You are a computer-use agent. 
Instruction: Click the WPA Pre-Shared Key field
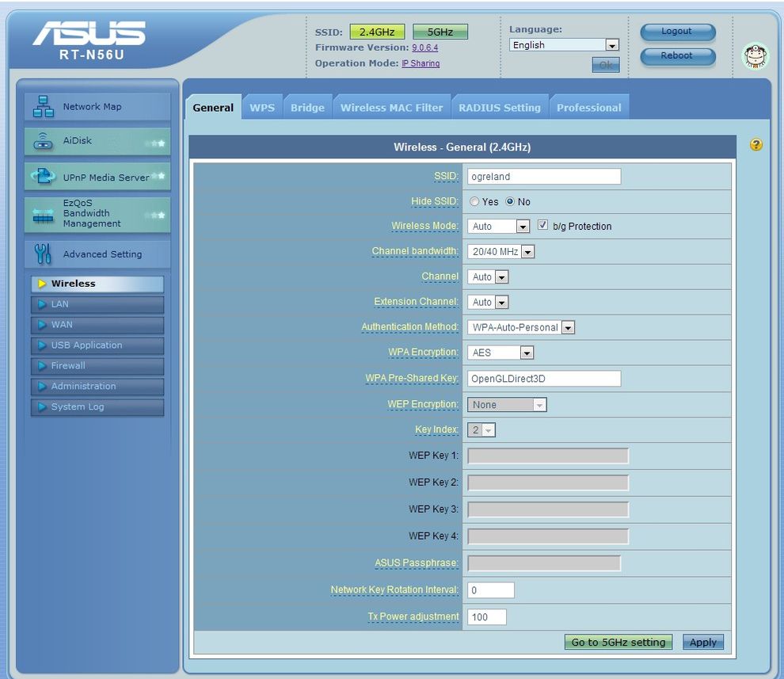click(x=543, y=379)
